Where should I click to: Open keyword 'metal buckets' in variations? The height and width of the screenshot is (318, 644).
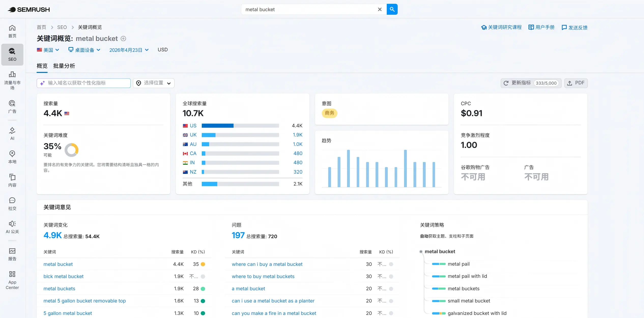[59, 289]
